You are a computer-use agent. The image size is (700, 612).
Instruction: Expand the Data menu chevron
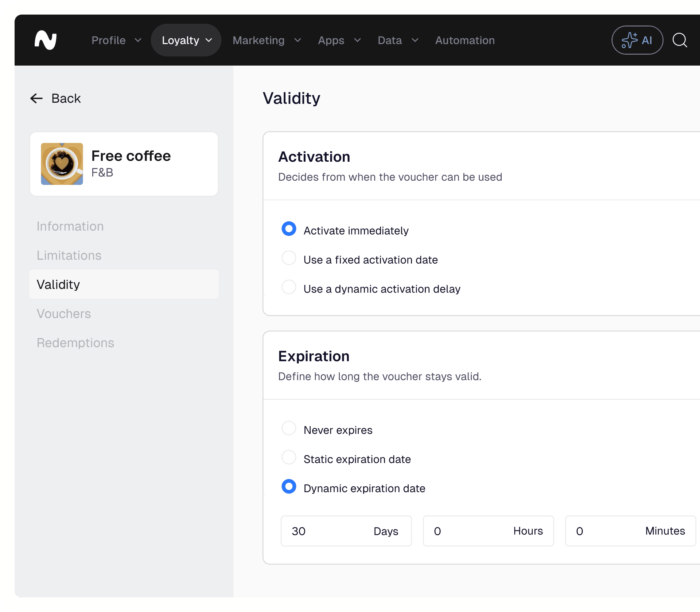[415, 40]
